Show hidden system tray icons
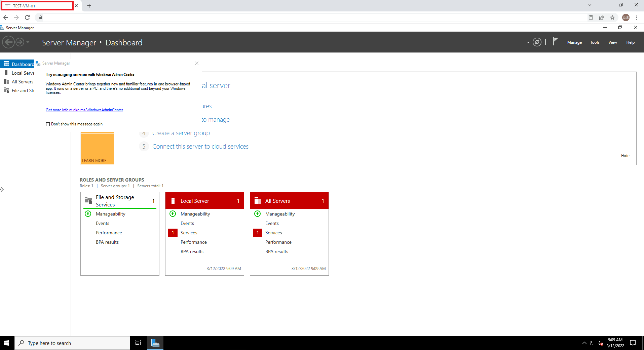The height and width of the screenshot is (350, 644). pos(584,343)
